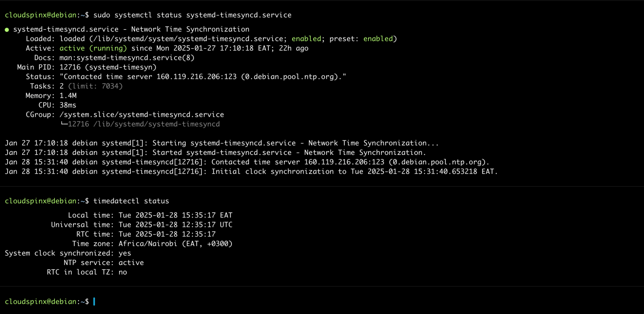Click the tree branch glyph before 12716
The height and width of the screenshot is (314, 644).
tap(63, 124)
